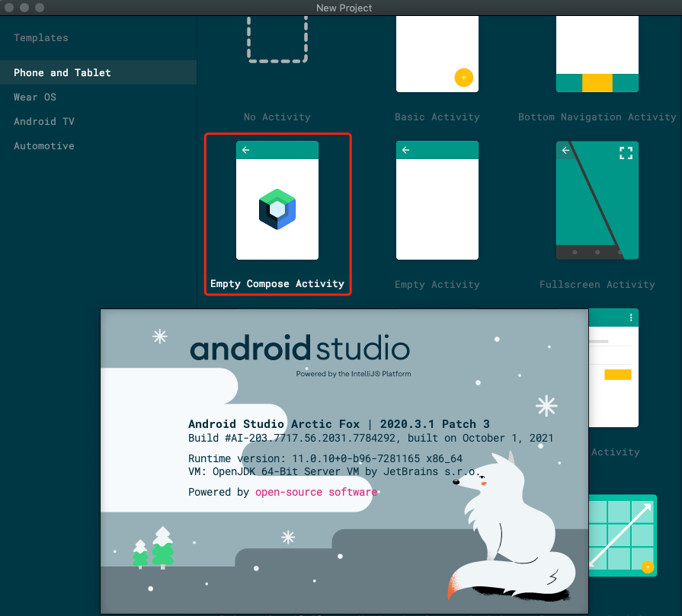Image resolution: width=682 pixels, height=616 pixels.
Task: Click the Empty Activity label
Action: [437, 284]
